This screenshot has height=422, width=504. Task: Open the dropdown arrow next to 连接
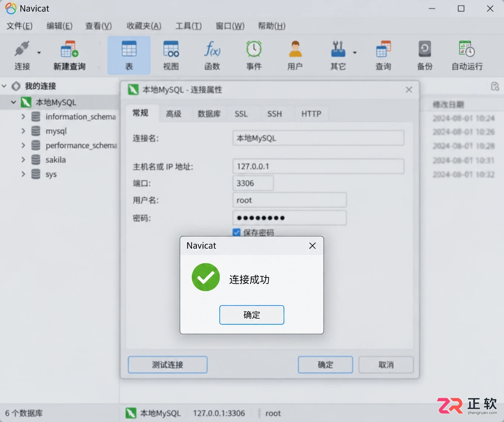pos(39,53)
